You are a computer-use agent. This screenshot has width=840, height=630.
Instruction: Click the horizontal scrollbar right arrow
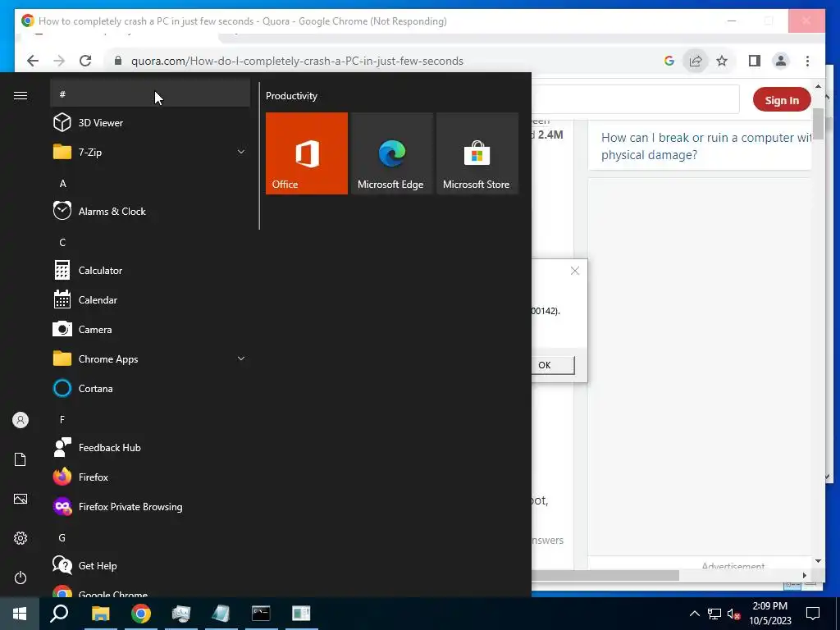[x=804, y=575]
